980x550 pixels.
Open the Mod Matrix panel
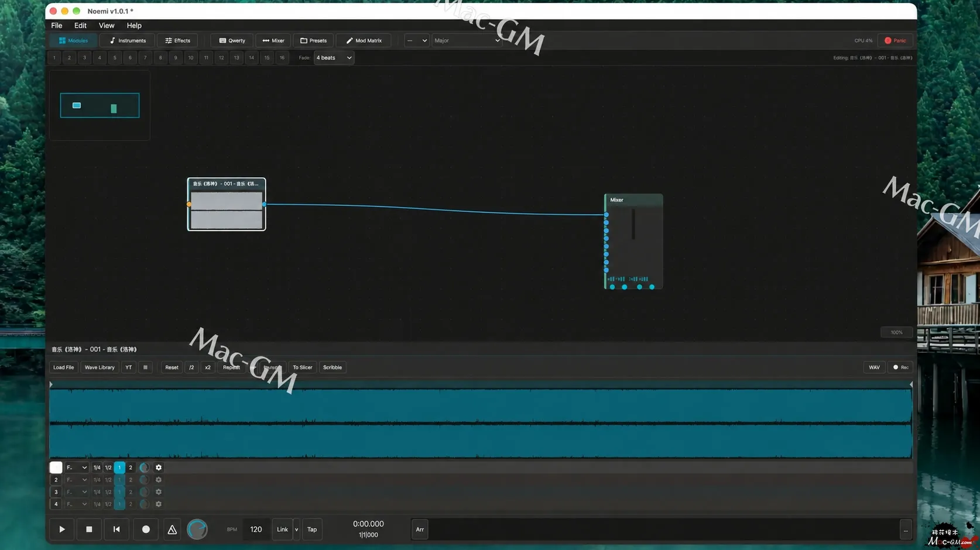364,40
